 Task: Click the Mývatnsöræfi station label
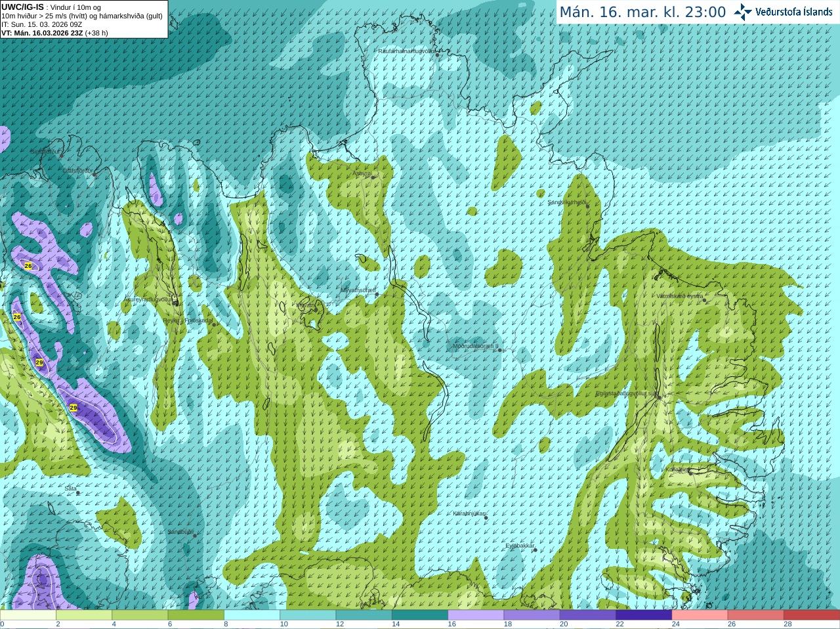click(358, 290)
